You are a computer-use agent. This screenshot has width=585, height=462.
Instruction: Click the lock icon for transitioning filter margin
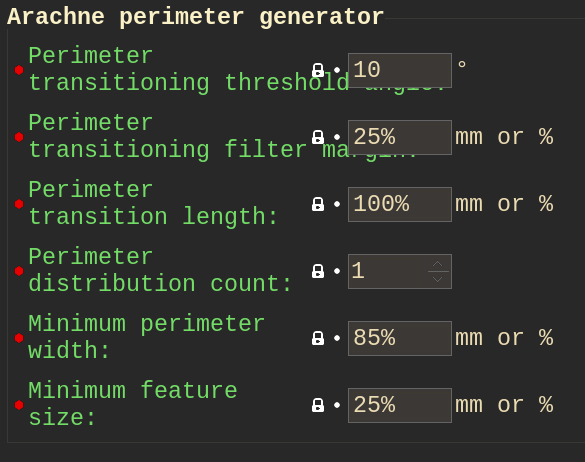point(318,137)
